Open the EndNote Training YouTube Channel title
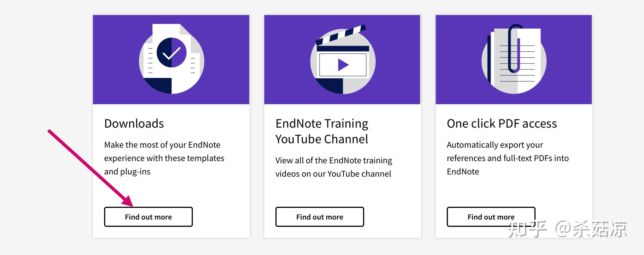The height and width of the screenshot is (255, 644). click(x=322, y=131)
